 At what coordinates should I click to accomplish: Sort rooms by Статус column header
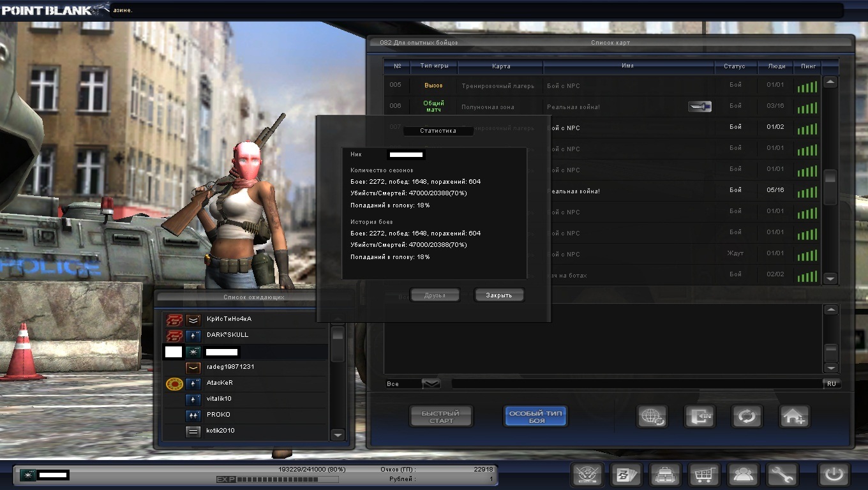pyautogui.click(x=735, y=66)
